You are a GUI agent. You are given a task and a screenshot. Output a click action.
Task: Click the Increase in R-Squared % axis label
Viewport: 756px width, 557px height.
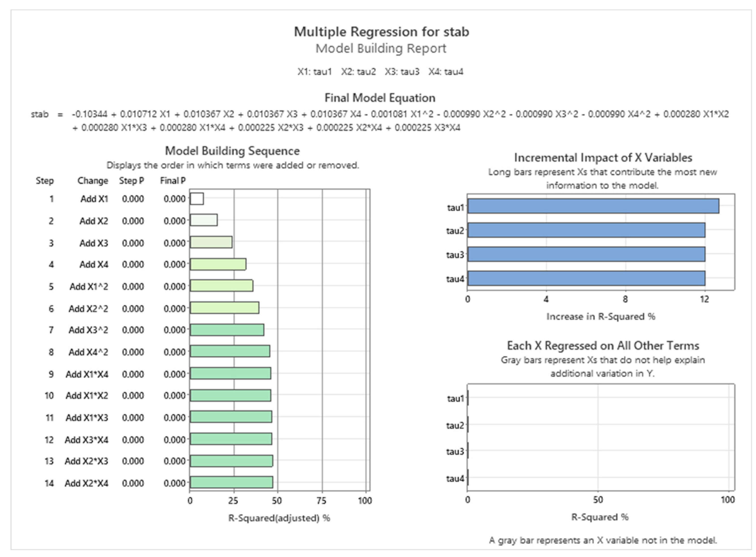pyautogui.click(x=600, y=317)
